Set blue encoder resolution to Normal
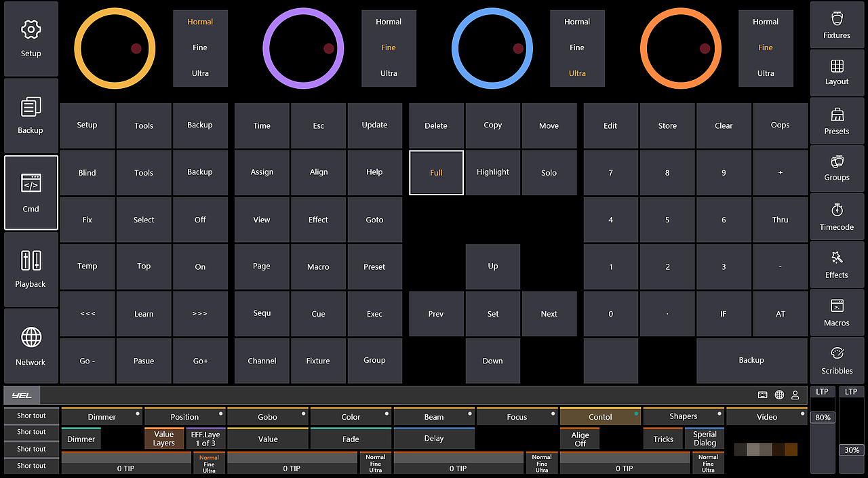This screenshot has width=868, height=478. (x=577, y=22)
